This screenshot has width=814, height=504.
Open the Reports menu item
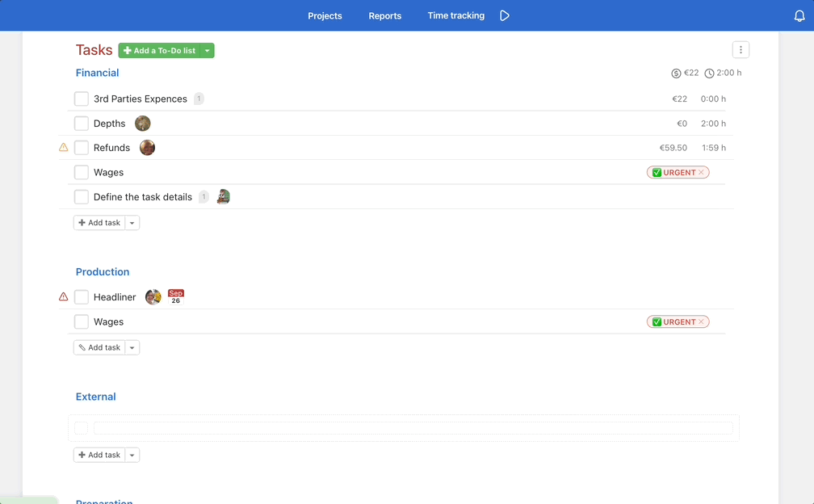pyautogui.click(x=384, y=15)
